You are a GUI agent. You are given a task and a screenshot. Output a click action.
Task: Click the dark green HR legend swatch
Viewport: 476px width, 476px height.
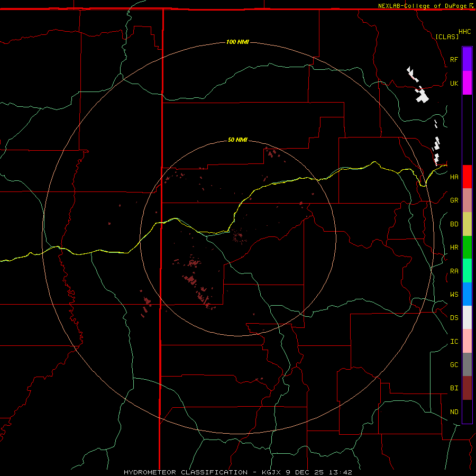[x=467, y=248]
